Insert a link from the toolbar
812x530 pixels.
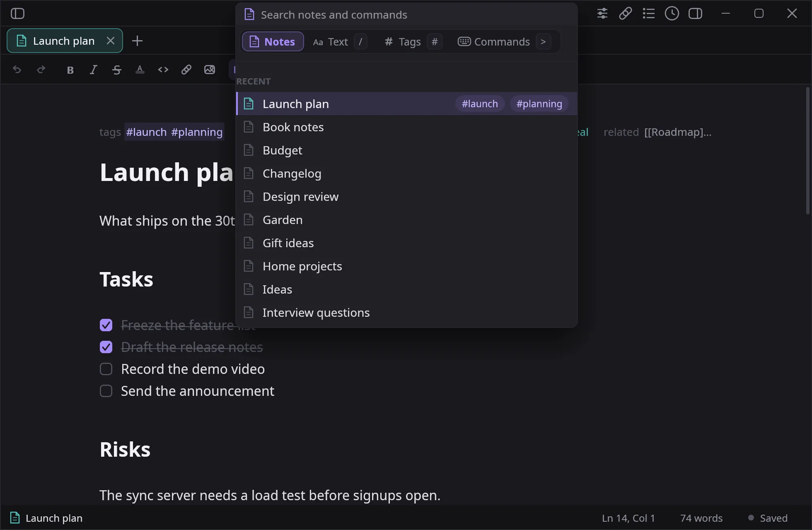pos(186,70)
